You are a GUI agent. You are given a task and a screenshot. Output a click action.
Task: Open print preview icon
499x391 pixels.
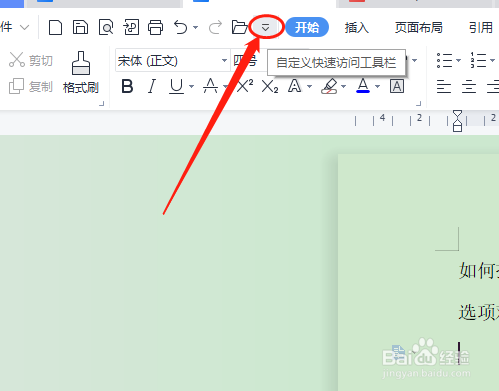106,27
